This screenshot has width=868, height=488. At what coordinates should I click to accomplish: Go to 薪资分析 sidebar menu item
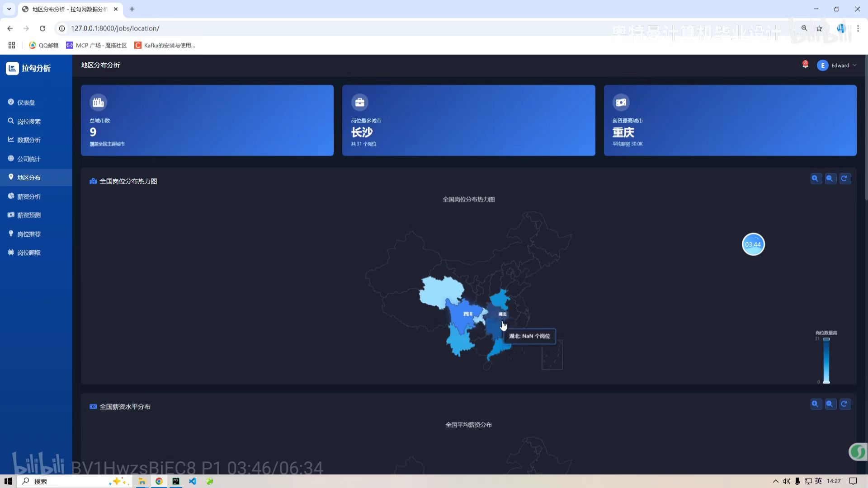point(29,197)
